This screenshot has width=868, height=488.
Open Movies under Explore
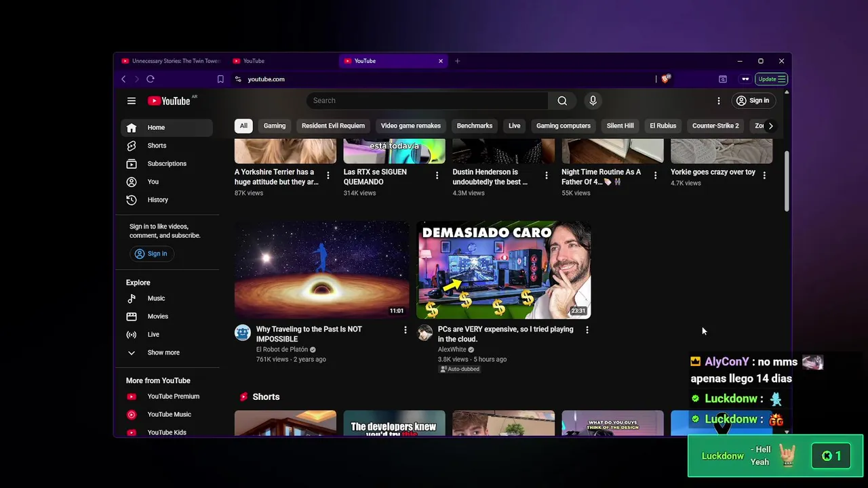tap(167, 317)
